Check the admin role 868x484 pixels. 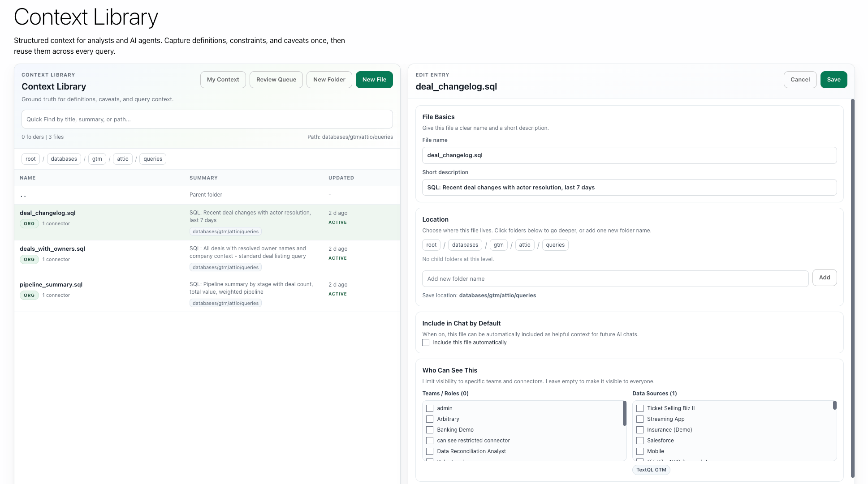click(430, 408)
